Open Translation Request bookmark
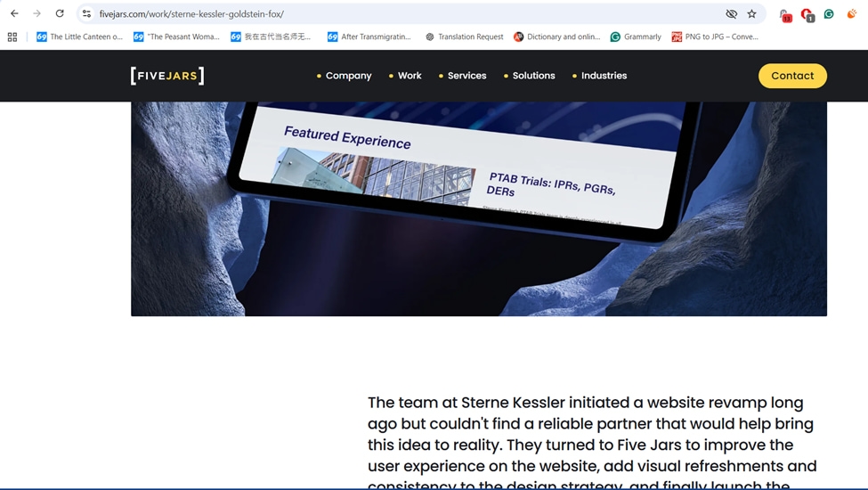Viewport: 868px width, 490px height. [x=465, y=37]
